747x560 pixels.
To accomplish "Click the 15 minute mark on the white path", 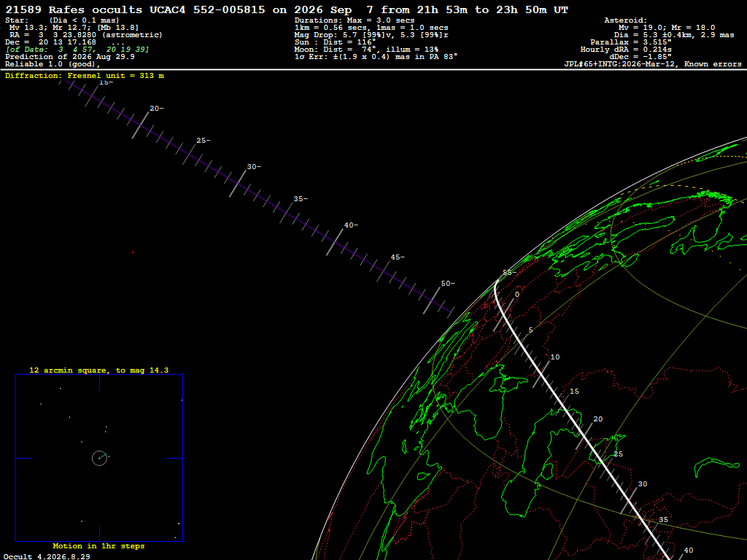I will (575, 392).
